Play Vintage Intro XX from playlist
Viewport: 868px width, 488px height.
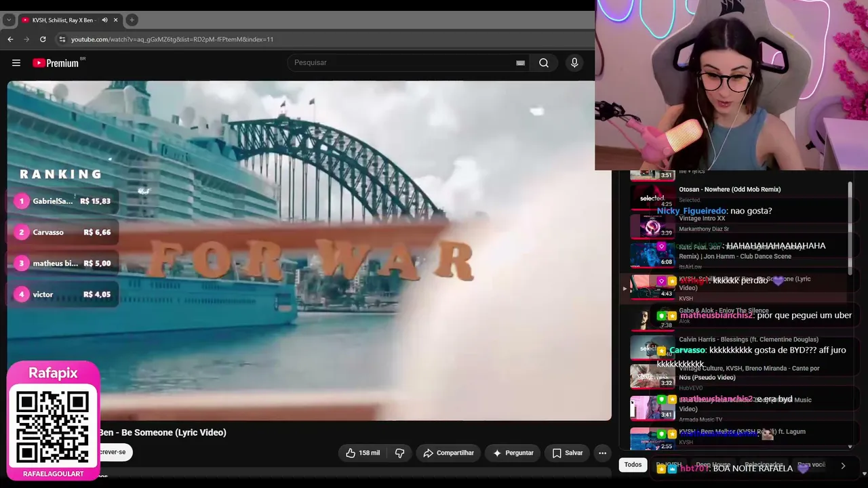coord(702,219)
